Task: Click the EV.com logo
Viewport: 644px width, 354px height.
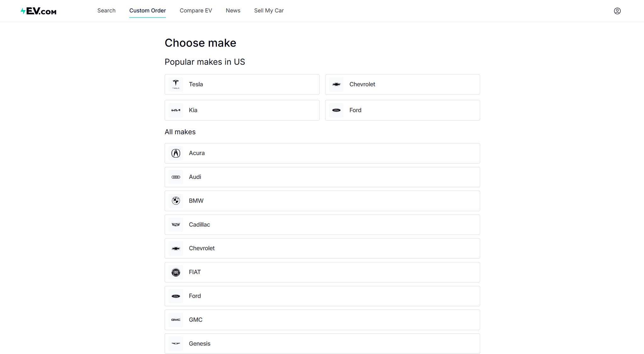Action: [38, 11]
